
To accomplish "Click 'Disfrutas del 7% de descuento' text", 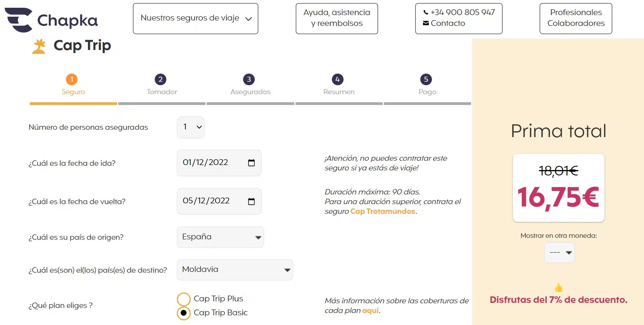I will point(558,300).
